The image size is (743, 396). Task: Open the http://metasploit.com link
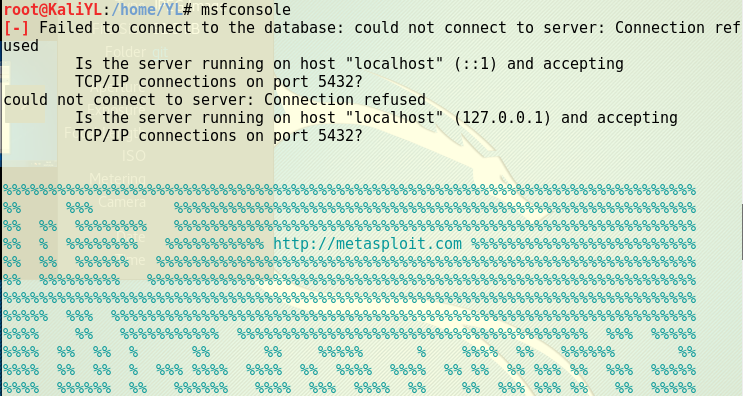(368, 244)
